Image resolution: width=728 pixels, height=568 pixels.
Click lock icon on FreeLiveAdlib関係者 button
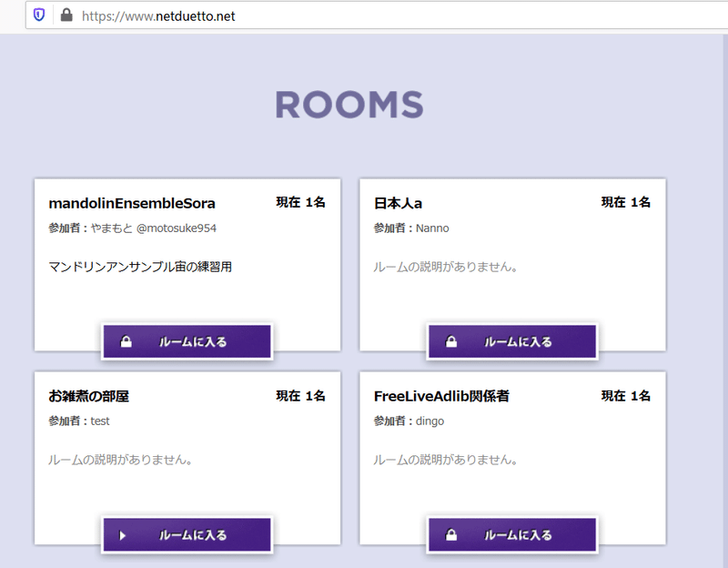tap(451, 535)
